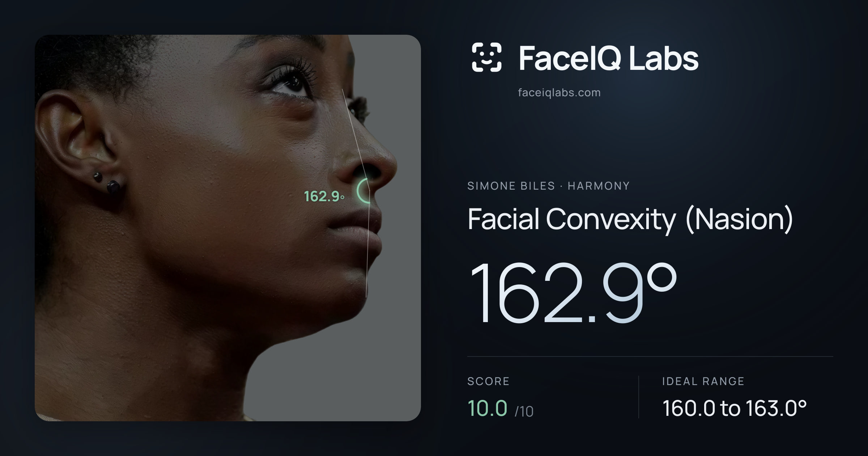Click the SIMONE BILES · HARMONY label
The width and height of the screenshot is (868, 456).
coord(548,186)
